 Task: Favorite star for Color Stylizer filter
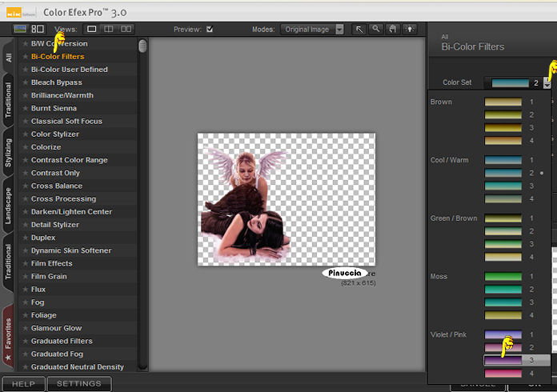[26, 134]
